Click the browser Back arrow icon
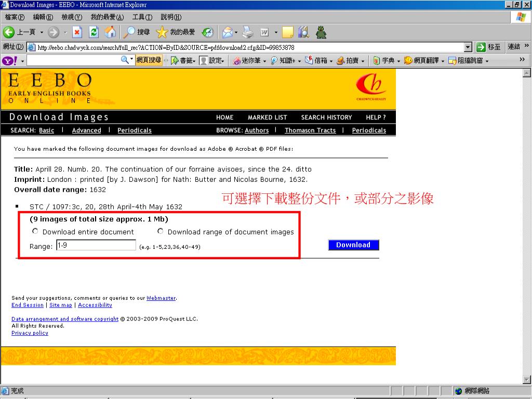This screenshot has width=532, height=399. 9,32
